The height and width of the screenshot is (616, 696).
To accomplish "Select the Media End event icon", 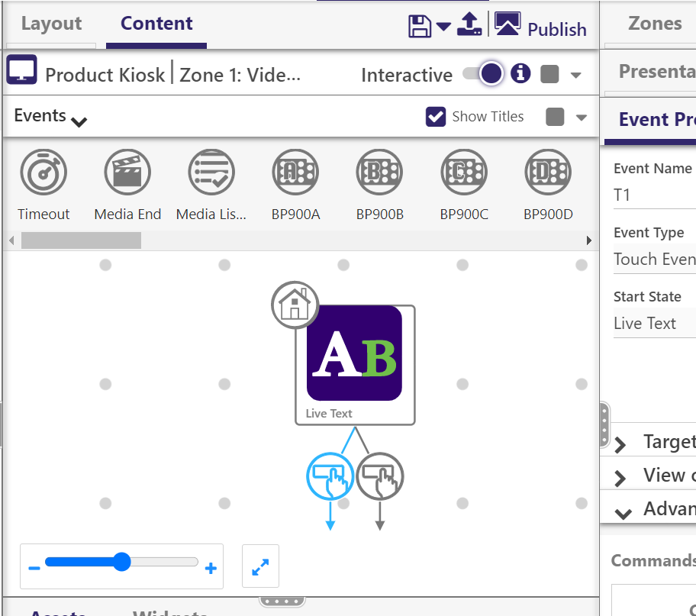I will (127, 173).
